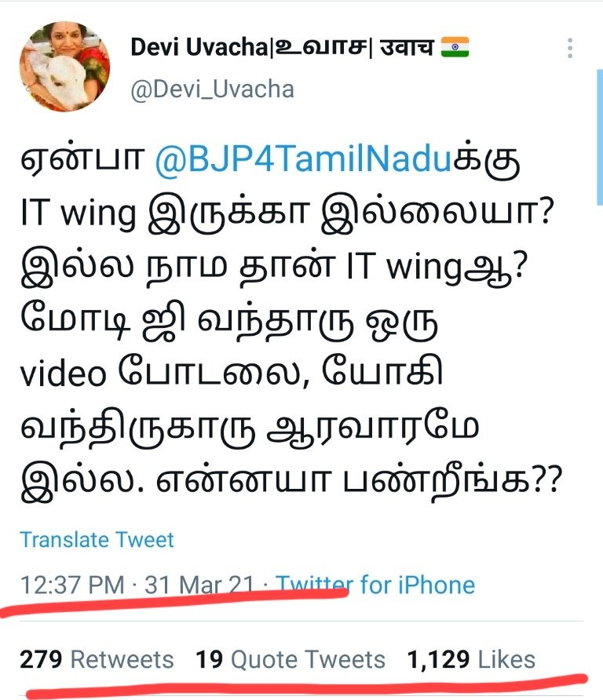Screen dimensions: 603x700
Task: Click the 12:37 PM timestamp
Action: [x=72, y=585]
